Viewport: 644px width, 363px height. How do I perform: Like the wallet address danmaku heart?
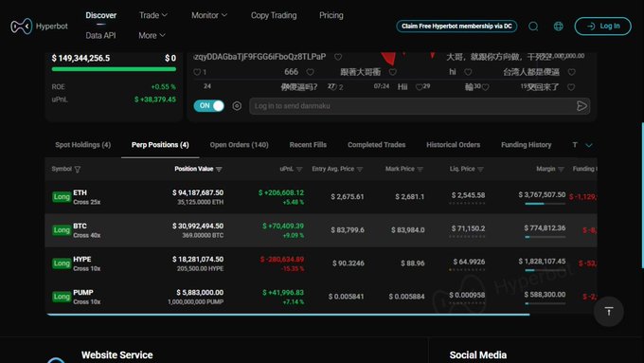pyautogui.click(x=337, y=57)
